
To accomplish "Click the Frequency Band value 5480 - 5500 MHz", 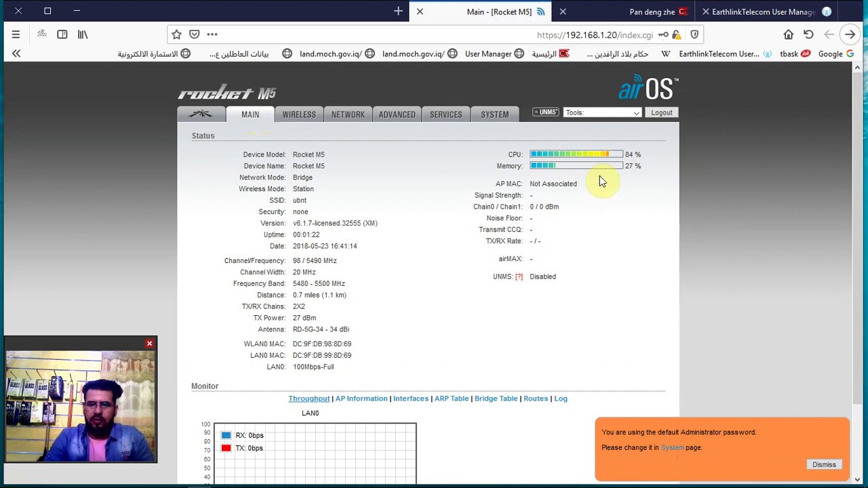I will pyautogui.click(x=319, y=283).
